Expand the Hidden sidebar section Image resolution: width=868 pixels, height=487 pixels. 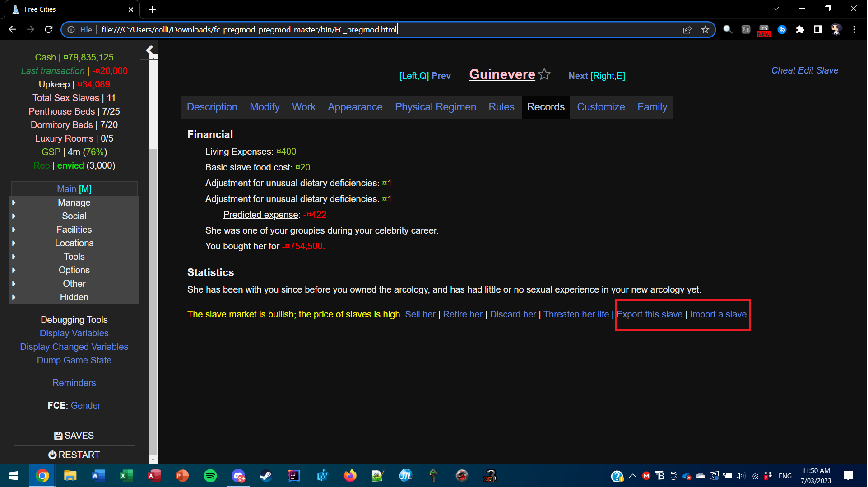click(74, 298)
